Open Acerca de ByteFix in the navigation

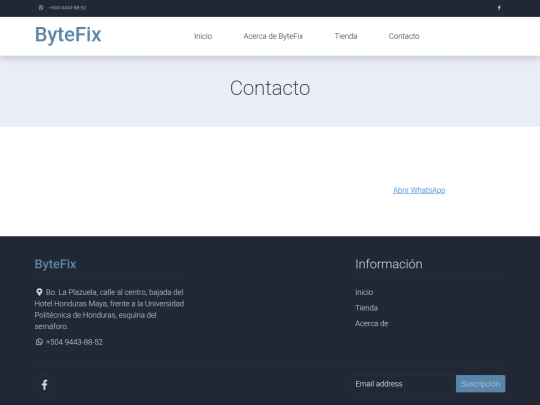point(273,36)
